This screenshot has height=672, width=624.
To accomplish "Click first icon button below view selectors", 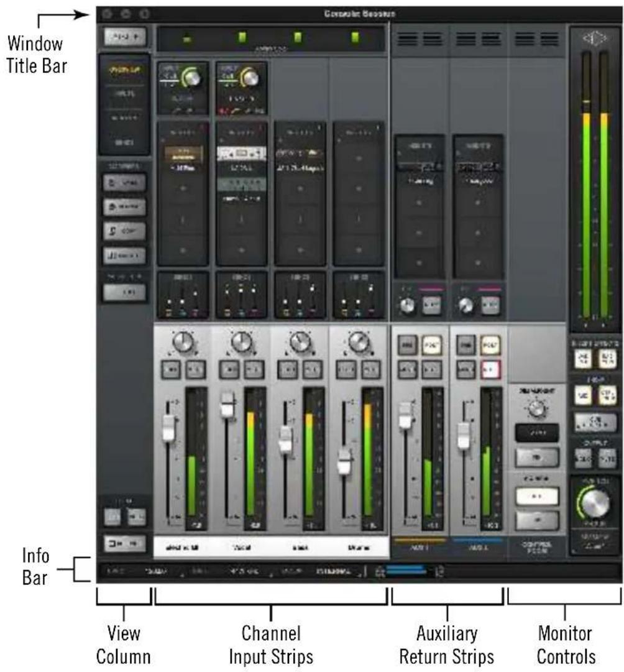I will click(x=124, y=183).
